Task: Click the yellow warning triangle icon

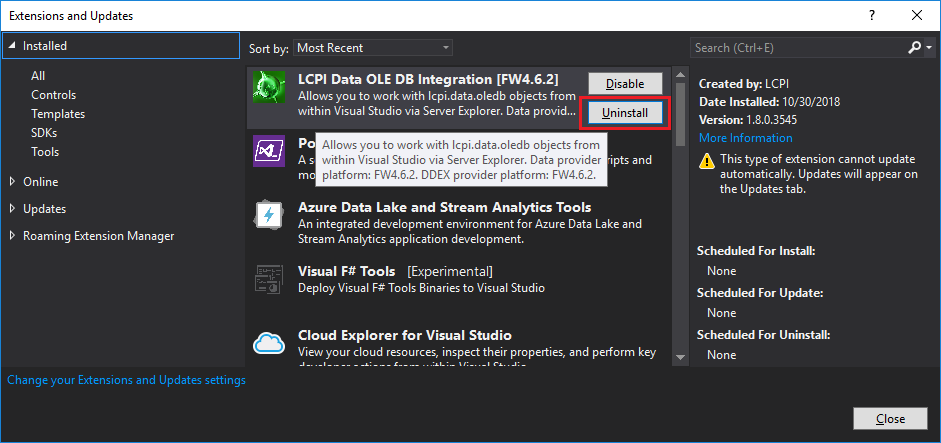Action: tap(708, 160)
